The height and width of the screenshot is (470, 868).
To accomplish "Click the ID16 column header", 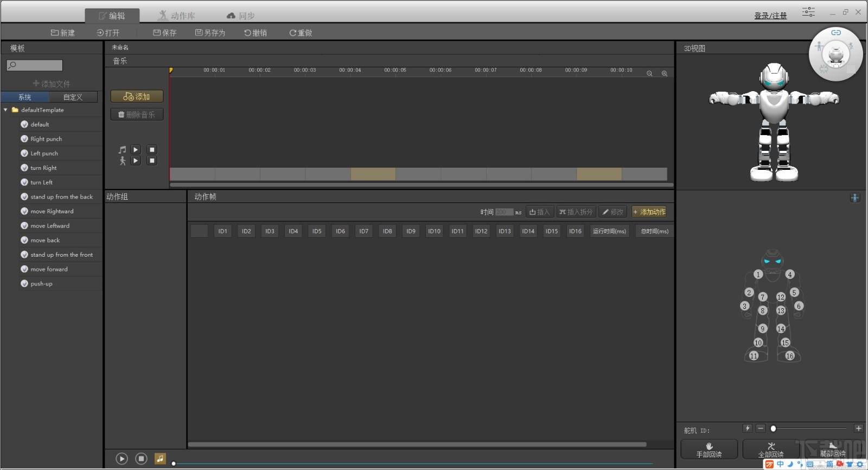I will click(x=575, y=231).
